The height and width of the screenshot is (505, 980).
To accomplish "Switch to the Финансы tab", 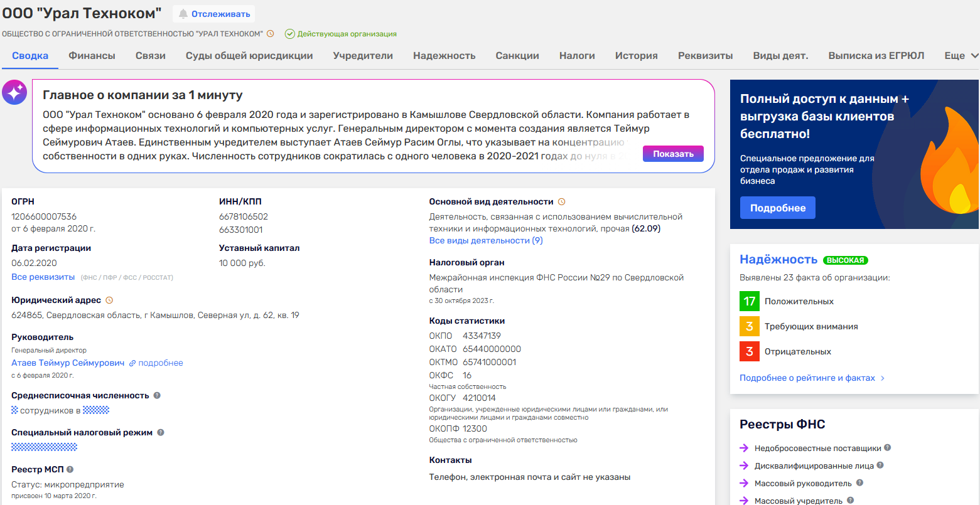I will (x=92, y=56).
